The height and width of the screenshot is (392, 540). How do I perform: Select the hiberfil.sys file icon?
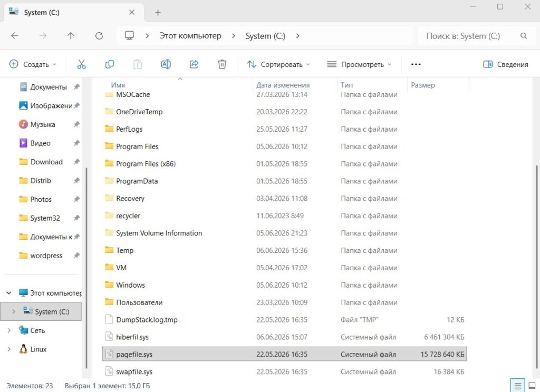(x=109, y=337)
